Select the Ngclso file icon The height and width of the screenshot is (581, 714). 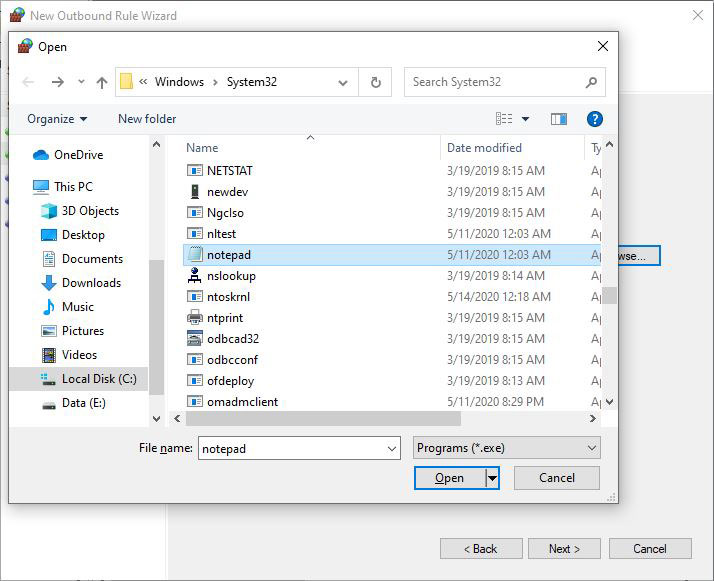point(194,213)
